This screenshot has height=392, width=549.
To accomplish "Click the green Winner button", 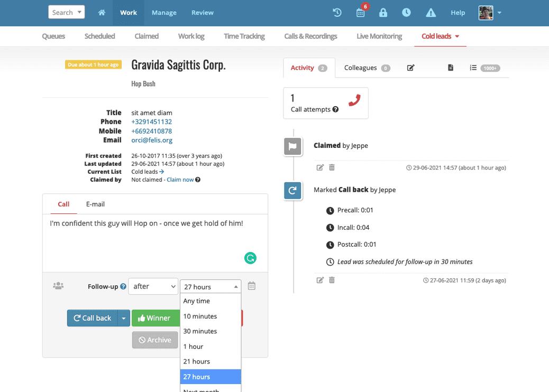I will 156,318.
